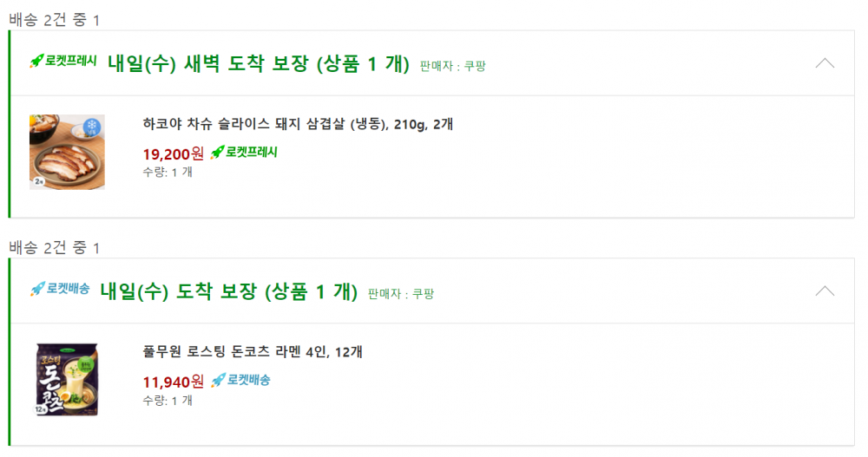
Task: Click 수량: 1 개 under the ramen
Action: 168,400
